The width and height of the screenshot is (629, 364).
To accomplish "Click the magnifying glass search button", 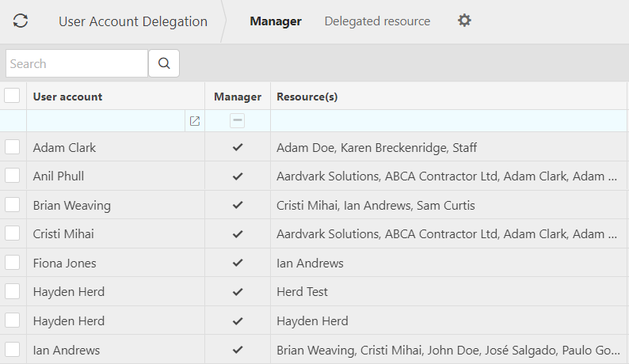I will pyautogui.click(x=164, y=63).
